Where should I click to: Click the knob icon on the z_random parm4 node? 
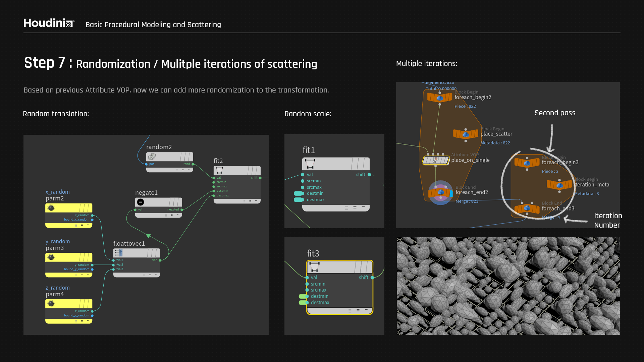pyautogui.click(x=51, y=303)
